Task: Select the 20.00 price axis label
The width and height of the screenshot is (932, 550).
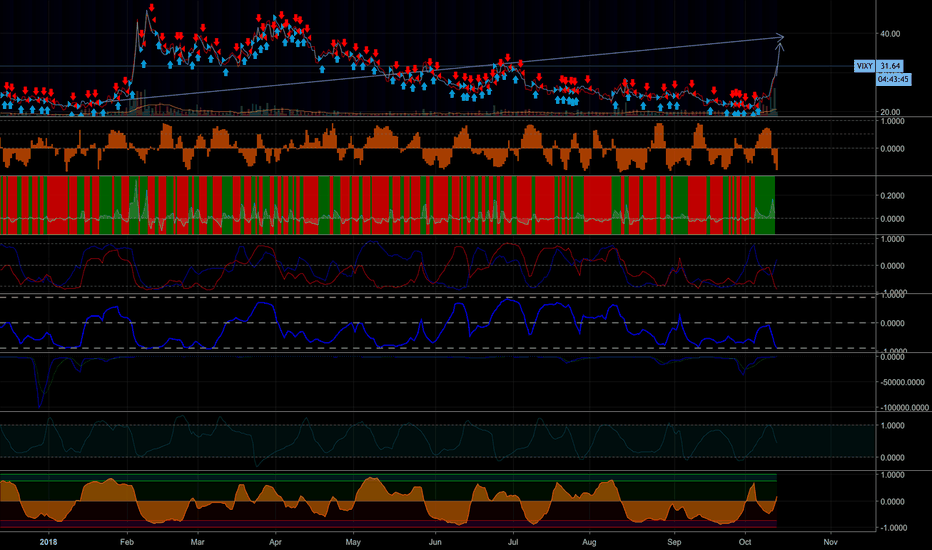Action: [890, 112]
